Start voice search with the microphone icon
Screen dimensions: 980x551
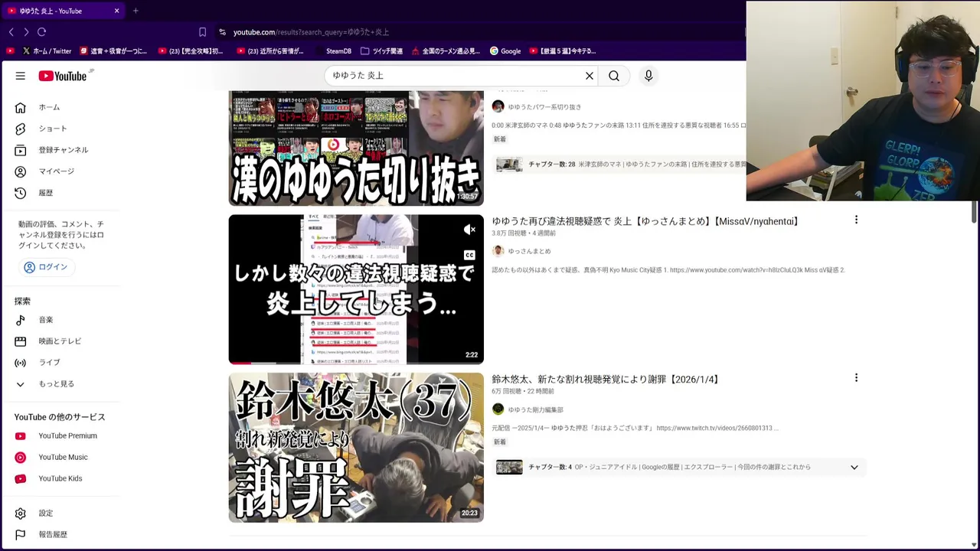pos(648,76)
